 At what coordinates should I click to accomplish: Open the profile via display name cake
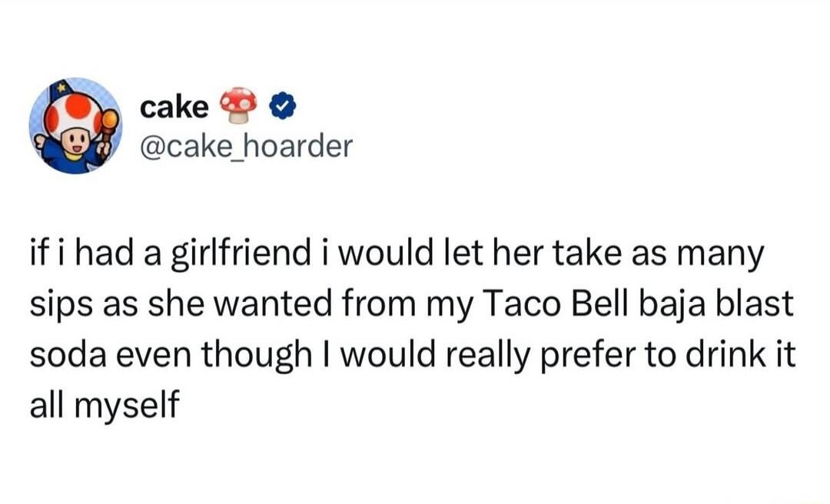pyautogui.click(x=174, y=108)
